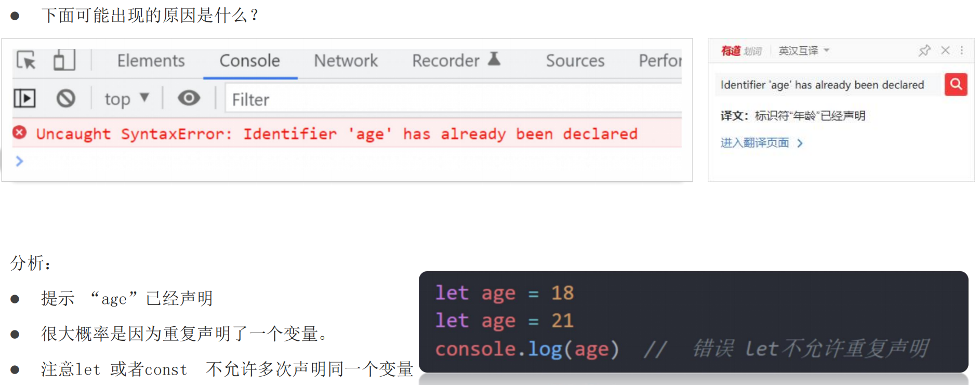Image resolution: width=980 pixels, height=385 pixels.
Task: Click the Recorder flask preview icon
Action: coord(494,59)
